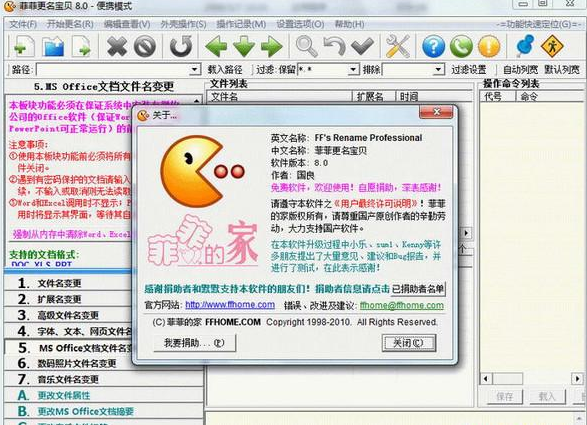Click the wrench and screwdriver settings icon

point(398,46)
